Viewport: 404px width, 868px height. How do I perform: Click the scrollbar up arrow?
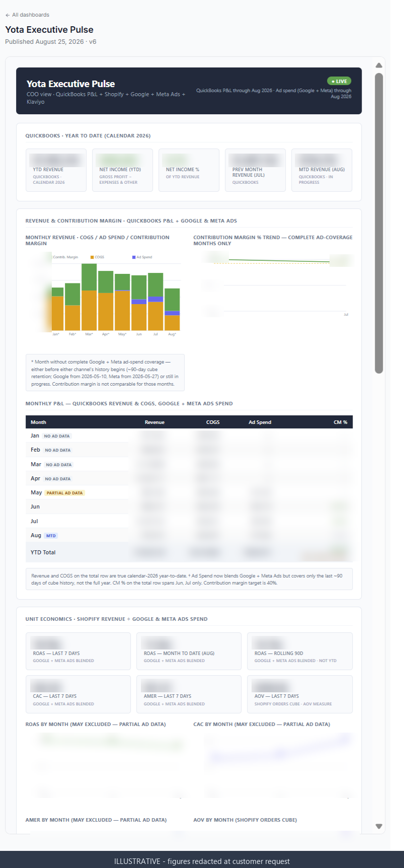379,65
